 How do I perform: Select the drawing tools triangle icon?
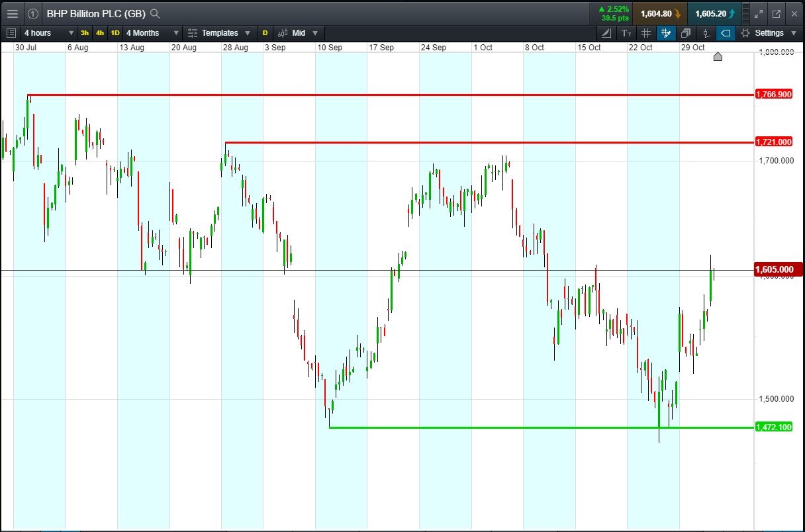[x=607, y=32]
